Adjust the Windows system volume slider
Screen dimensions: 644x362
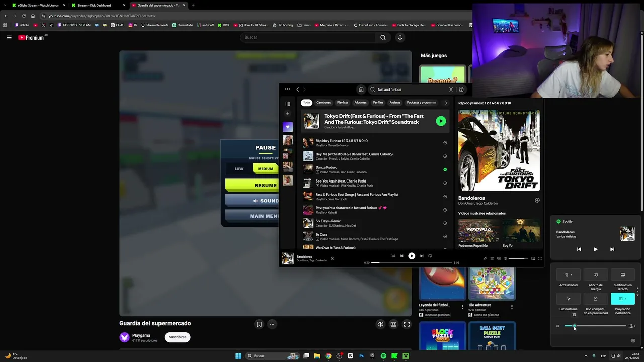click(x=595, y=326)
